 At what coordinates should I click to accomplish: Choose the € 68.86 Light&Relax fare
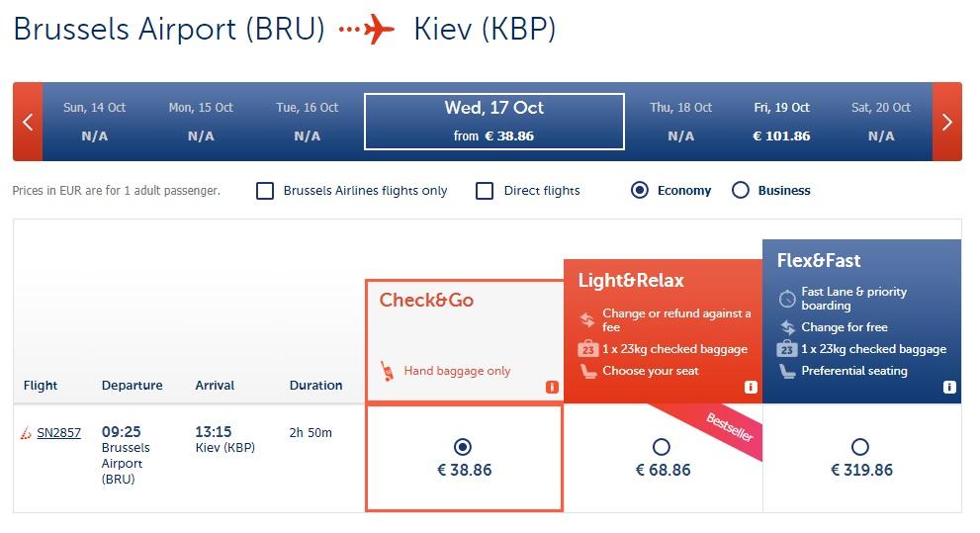pos(662,447)
